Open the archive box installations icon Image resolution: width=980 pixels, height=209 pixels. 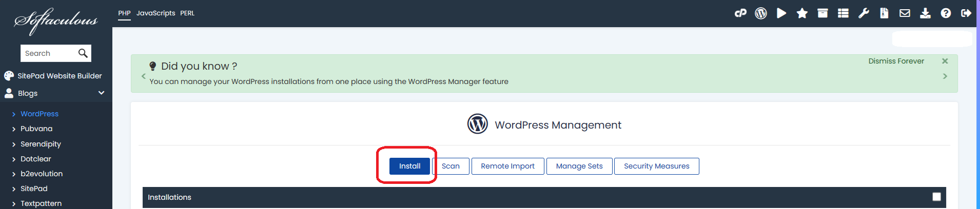pos(822,13)
